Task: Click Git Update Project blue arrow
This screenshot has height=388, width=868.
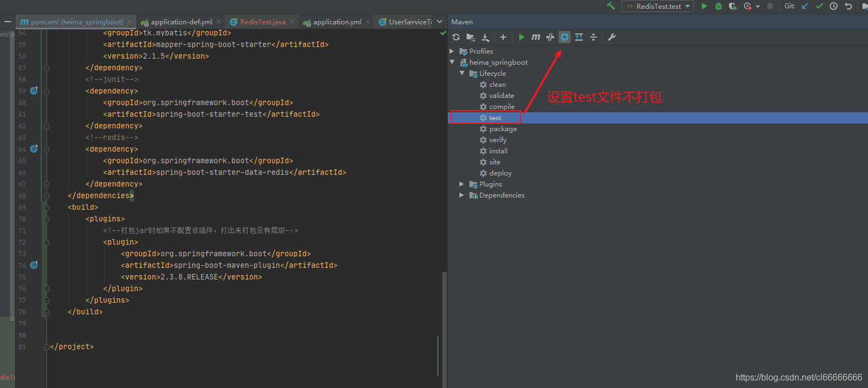Action: tap(805, 6)
